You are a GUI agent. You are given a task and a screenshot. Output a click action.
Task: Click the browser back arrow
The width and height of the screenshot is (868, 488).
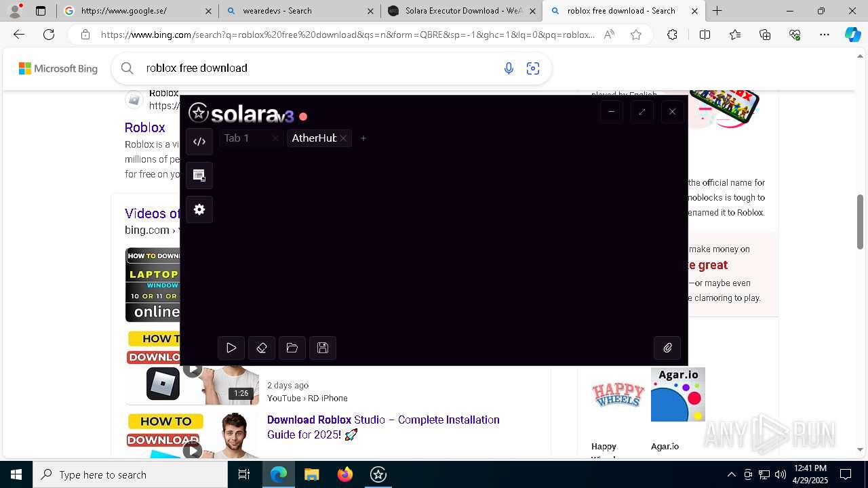(x=19, y=35)
